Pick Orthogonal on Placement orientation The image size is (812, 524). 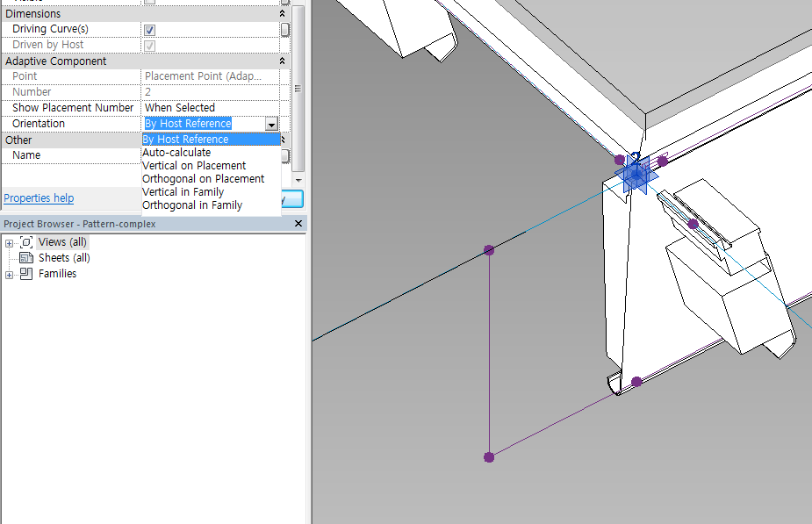[203, 179]
